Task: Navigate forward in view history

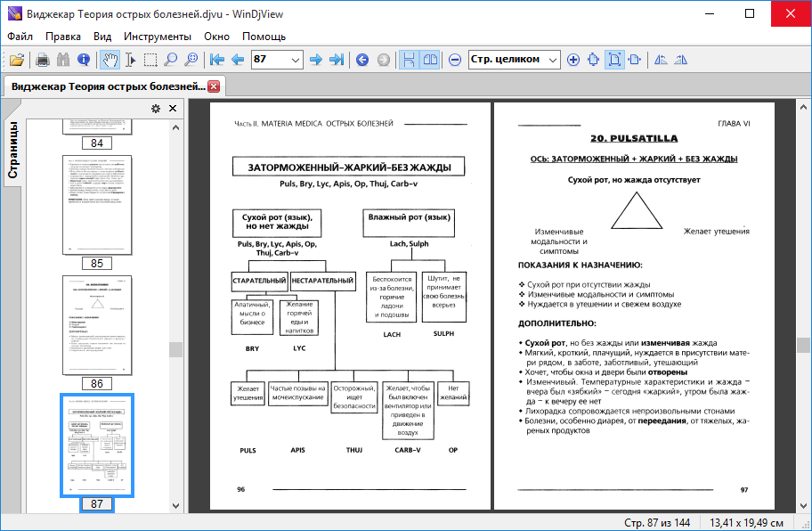Action: point(383,60)
